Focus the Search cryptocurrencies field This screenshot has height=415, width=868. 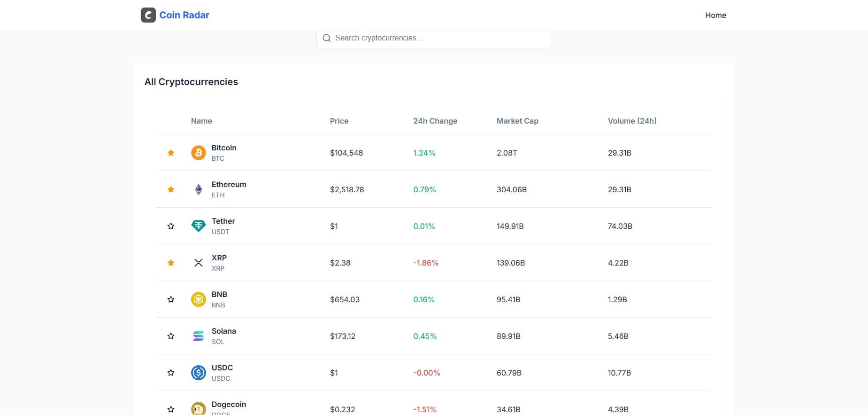pos(433,38)
